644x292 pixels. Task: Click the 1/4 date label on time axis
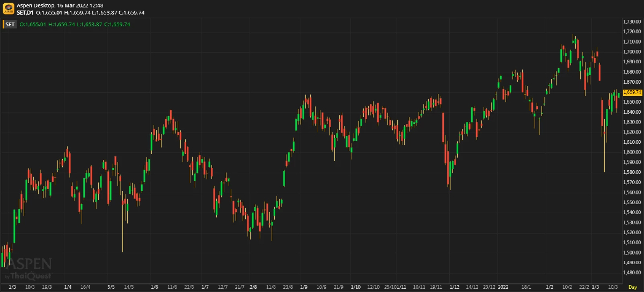coord(68,287)
